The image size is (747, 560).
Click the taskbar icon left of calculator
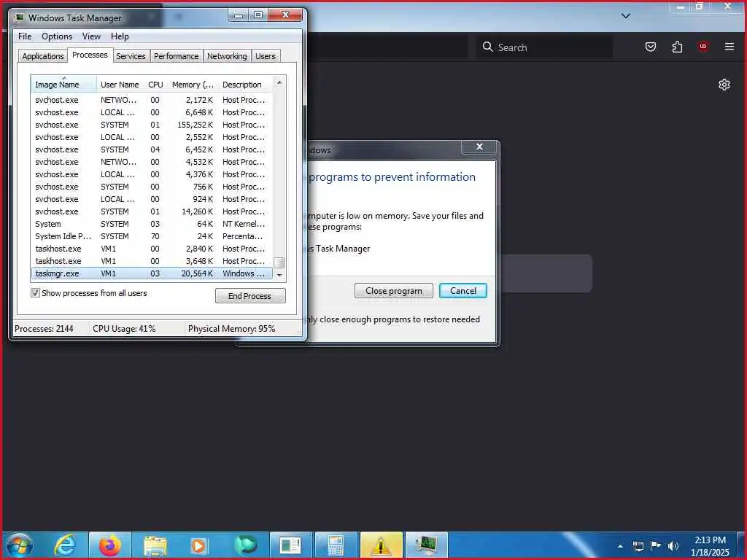(x=290, y=545)
